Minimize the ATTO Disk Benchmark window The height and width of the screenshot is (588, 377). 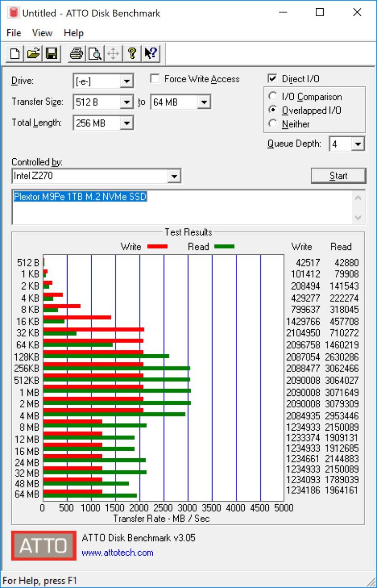[x=283, y=13]
